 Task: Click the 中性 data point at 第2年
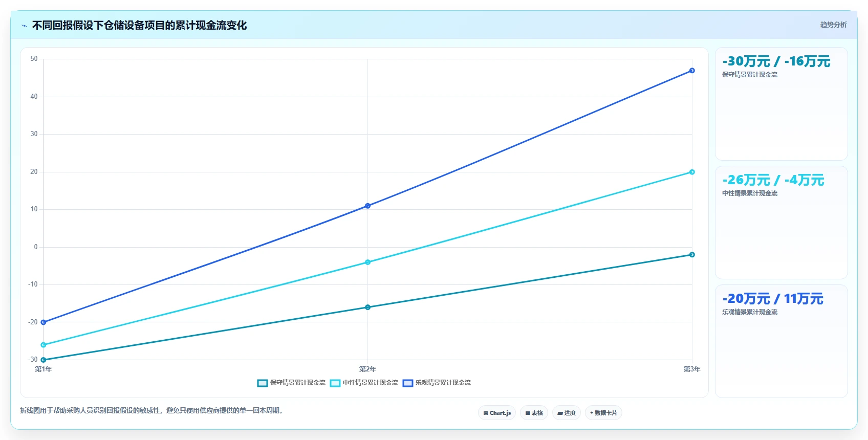pyautogui.click(x=367, y=262)
